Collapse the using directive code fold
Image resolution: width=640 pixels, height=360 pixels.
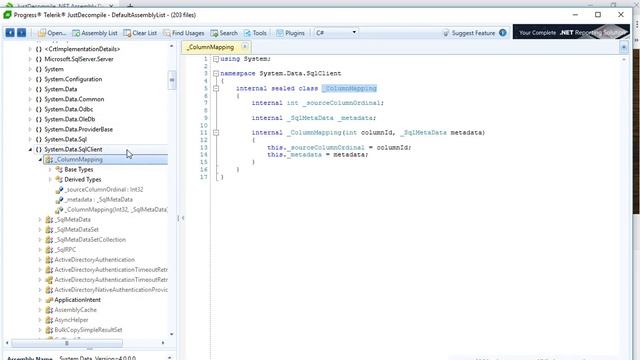(216, 59)
